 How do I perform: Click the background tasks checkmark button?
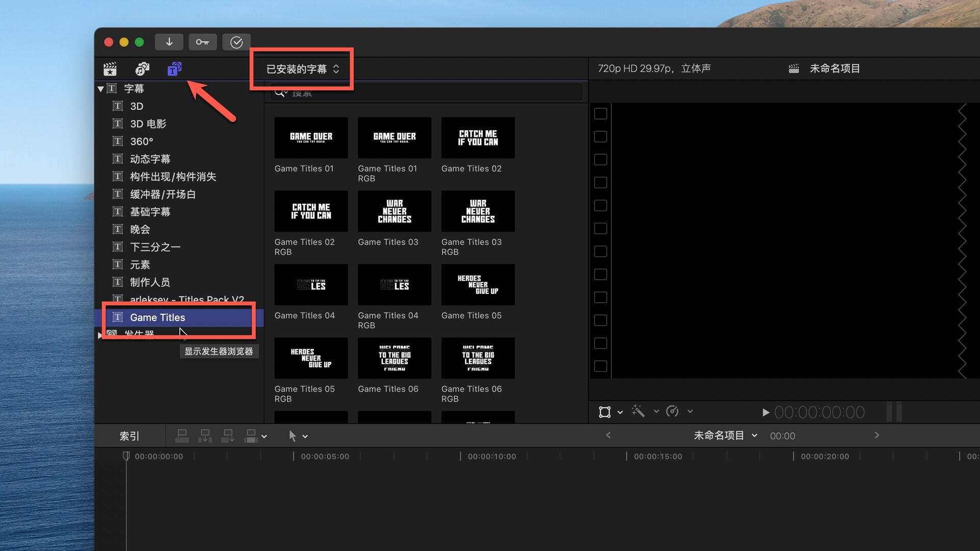236,42
